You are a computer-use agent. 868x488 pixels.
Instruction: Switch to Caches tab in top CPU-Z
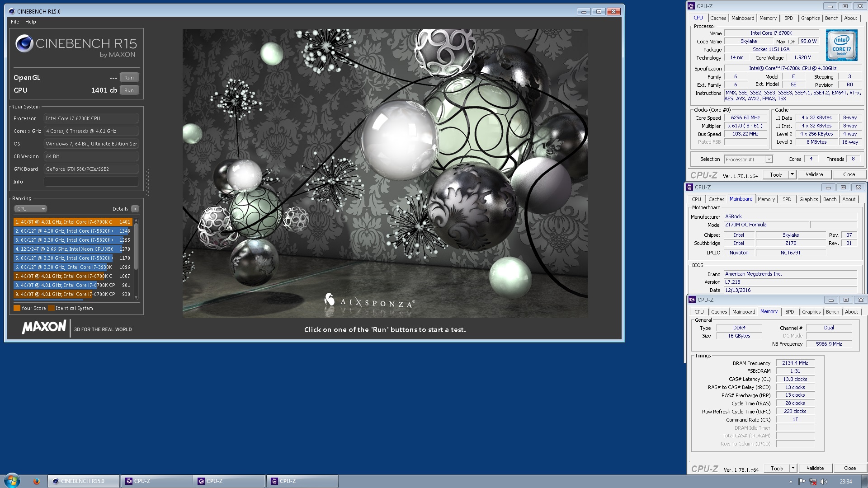click(718, 18)
